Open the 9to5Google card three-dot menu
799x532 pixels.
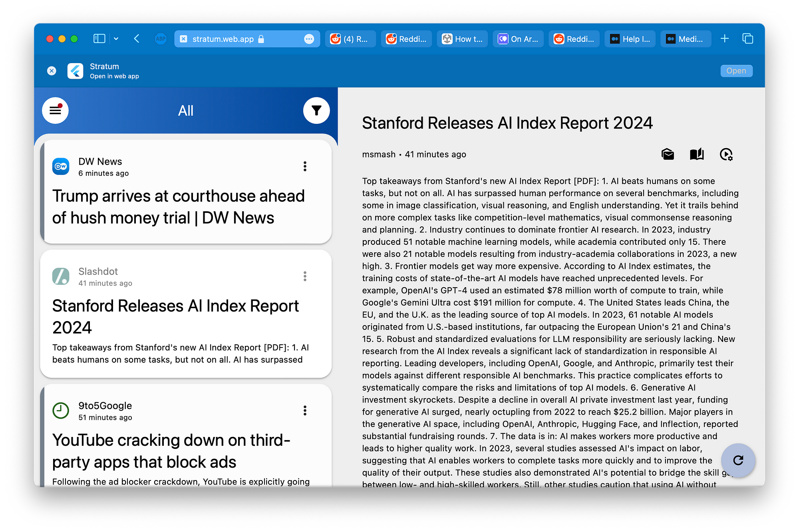[x=305, y=411]
